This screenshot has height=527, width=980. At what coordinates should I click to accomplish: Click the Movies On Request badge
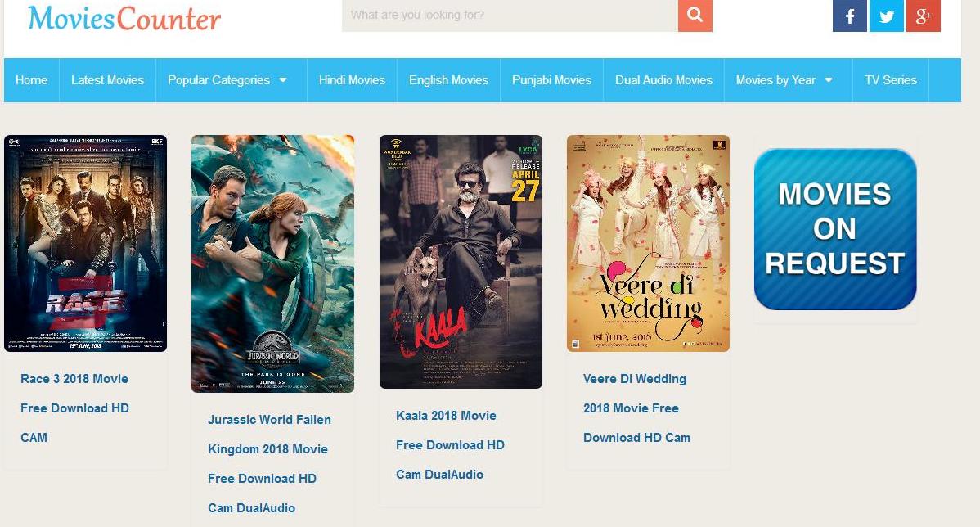click(x=835, y=229)
